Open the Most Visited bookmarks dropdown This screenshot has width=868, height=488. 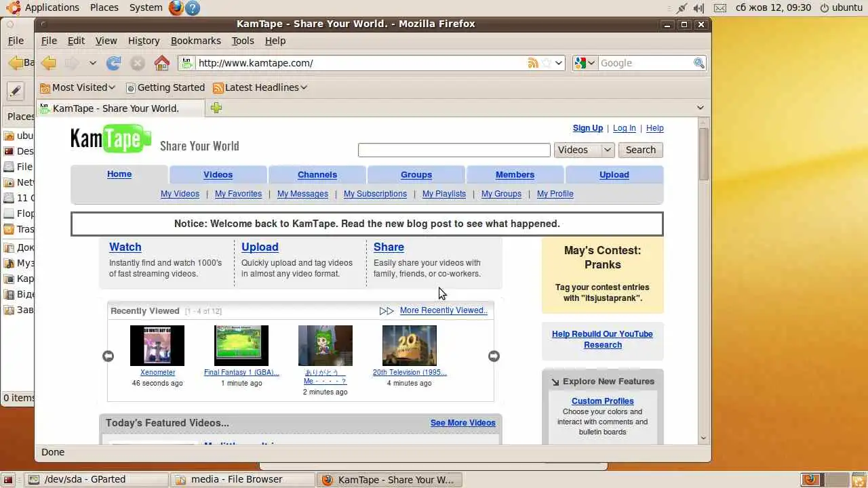pyautogui.click(x=77, y=87)
